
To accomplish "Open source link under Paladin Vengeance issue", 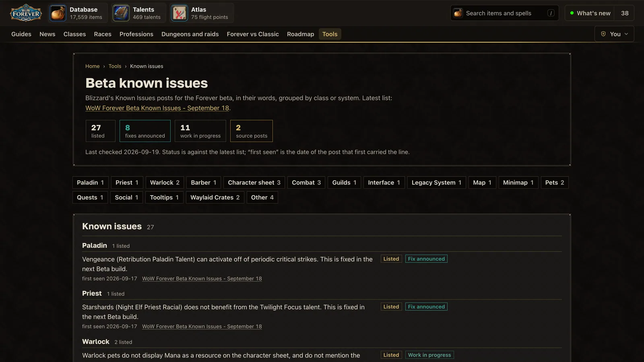I will pyautogui.click(x=202, y=279).
